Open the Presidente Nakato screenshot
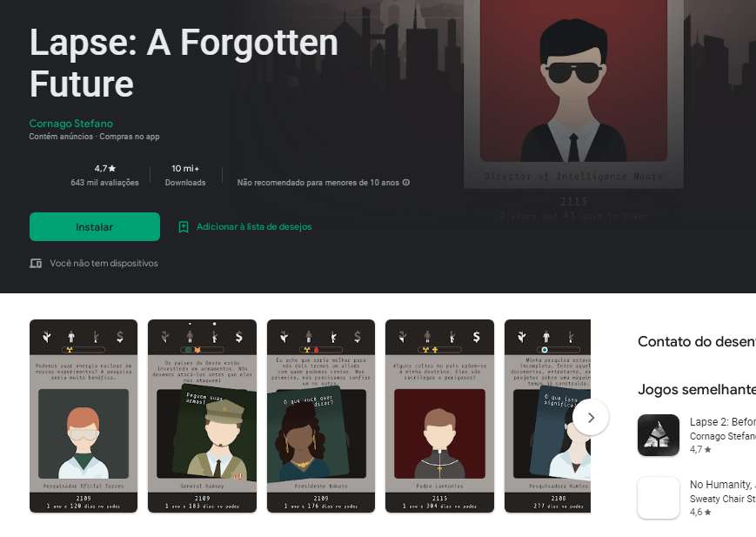The image size is (756, 537). 321,416
